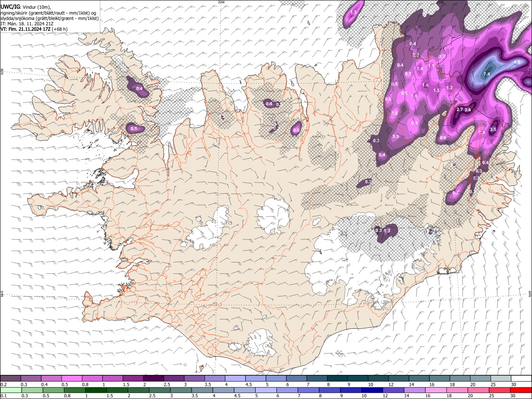Select the bright magenta snow swatch starting at 0.5
Screen dimensions: 532x399
point(72,379)
